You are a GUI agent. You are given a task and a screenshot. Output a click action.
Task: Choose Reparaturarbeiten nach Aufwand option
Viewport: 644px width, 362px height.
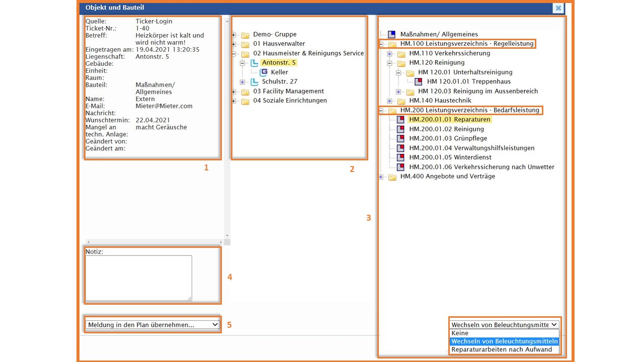505,349
